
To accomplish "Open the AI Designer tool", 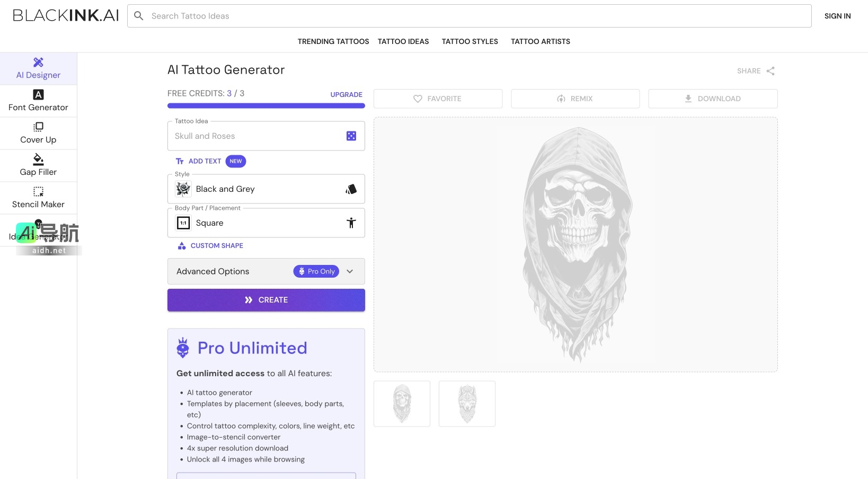I will coord(38,69).
